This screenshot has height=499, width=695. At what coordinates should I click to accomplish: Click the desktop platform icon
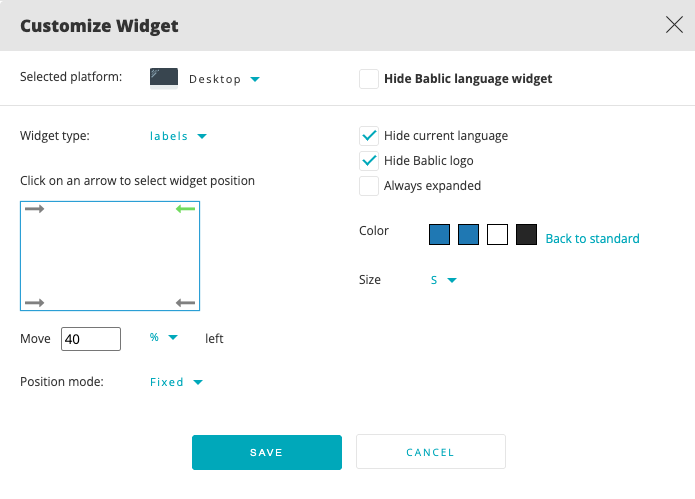(164, 78)
